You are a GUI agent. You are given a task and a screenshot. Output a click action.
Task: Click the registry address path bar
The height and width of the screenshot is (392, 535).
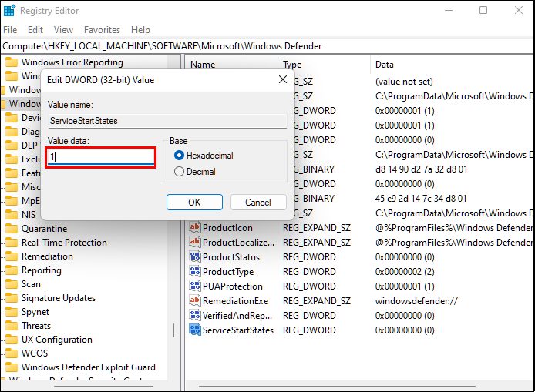267,45
